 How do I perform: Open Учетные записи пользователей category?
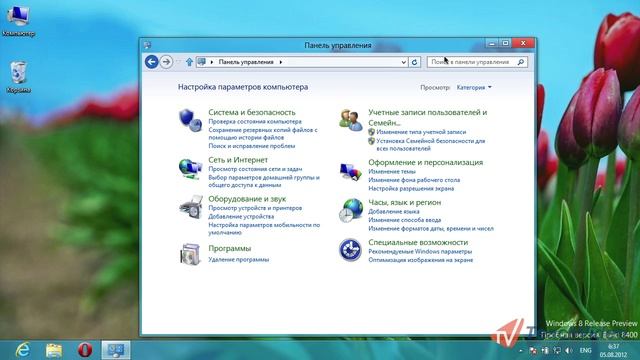pyautogui.click(x=428, y=117)
